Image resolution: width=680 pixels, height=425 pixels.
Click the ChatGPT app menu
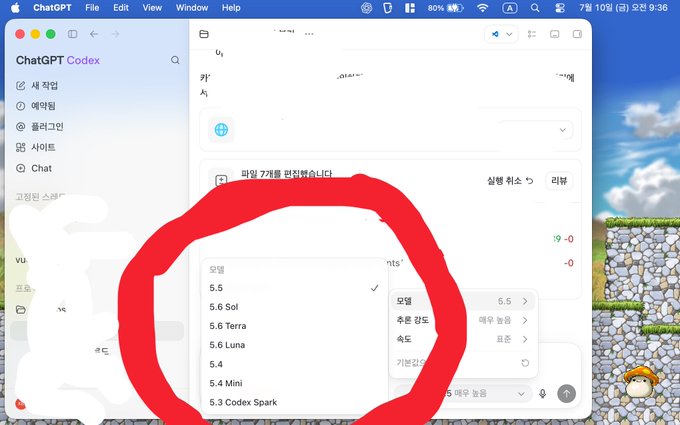tap(52, 8)
